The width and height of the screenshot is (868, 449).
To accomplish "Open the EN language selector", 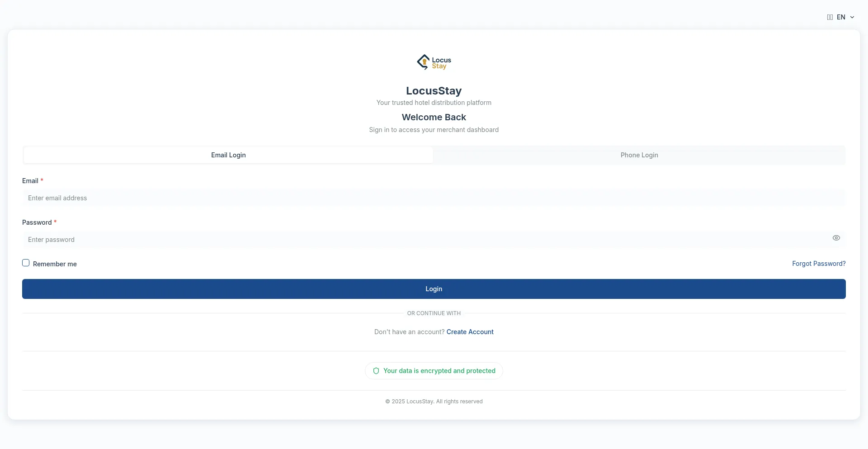I will [x=840, y=17].
